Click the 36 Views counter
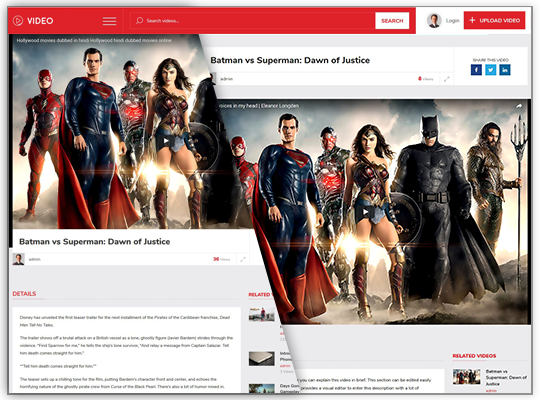The width and height of the screenshot is (541, 400). click(x=222, y=259)
